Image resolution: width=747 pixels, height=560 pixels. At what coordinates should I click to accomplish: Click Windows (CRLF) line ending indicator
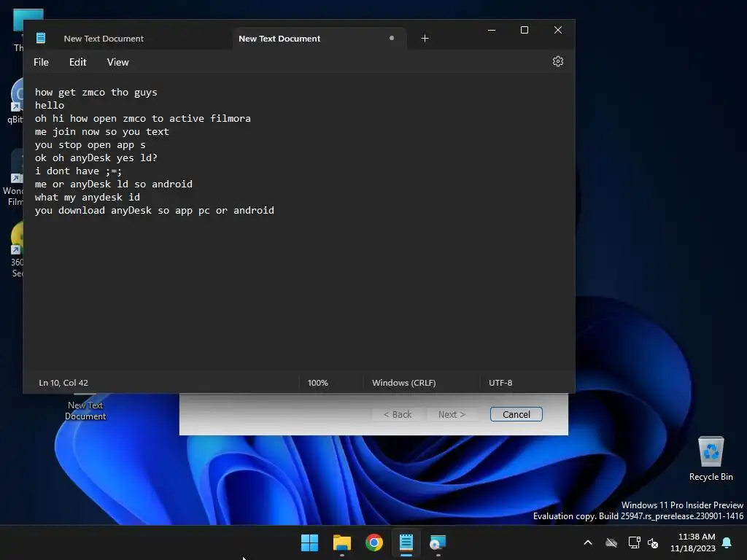pos(403,383)
